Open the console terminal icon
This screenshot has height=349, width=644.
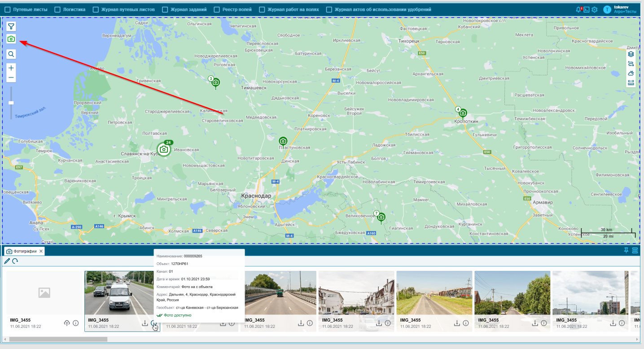[586, 9]
